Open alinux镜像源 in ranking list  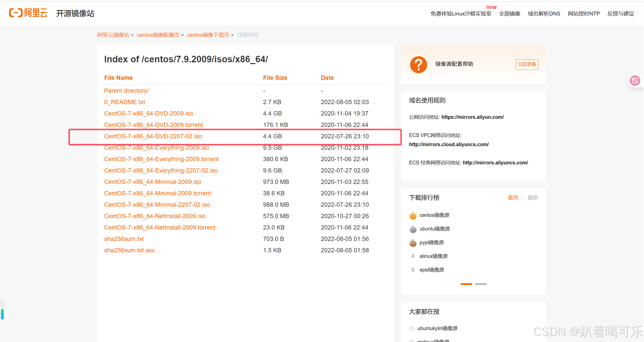coord(433,256)
